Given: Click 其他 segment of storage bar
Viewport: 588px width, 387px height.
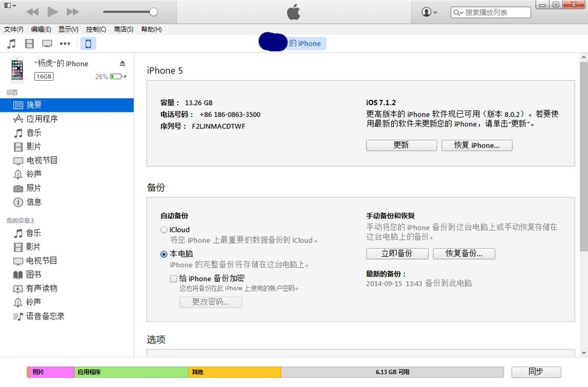Looking at the screenshot, I should click(234, 372).
